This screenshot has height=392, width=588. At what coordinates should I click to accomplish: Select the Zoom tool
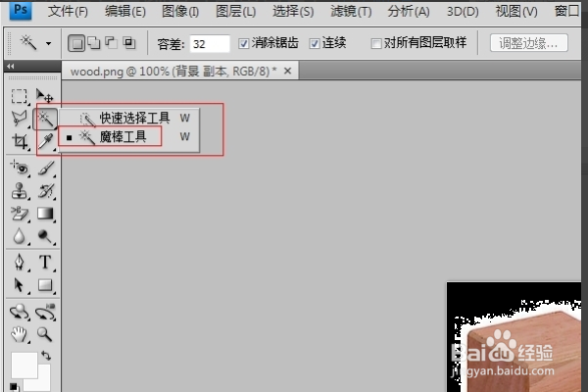click(x=45, y=334)
